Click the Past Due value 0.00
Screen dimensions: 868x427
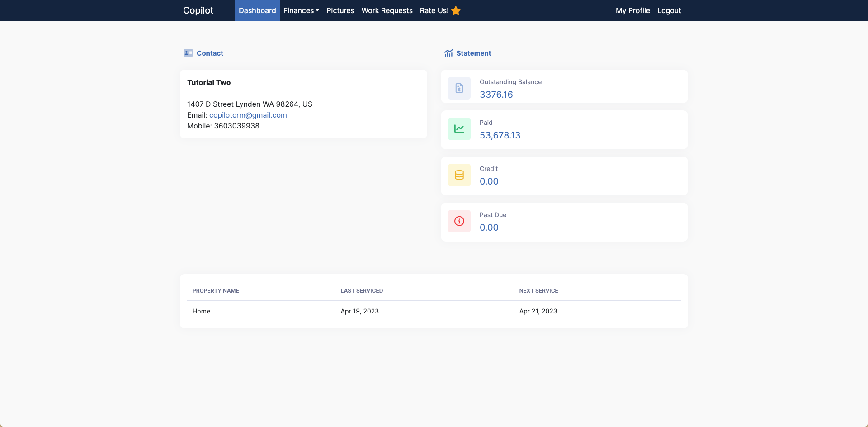pyautogui.click(x=489, y=228)
